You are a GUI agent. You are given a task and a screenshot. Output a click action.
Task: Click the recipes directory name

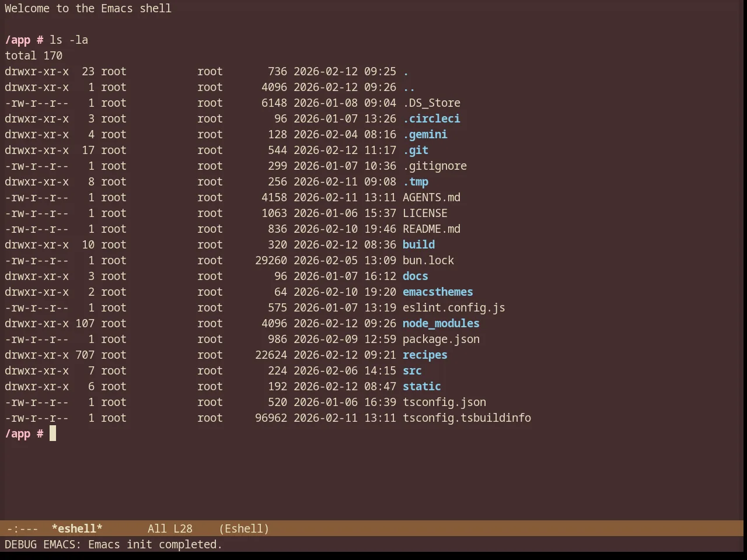point(425,355)
